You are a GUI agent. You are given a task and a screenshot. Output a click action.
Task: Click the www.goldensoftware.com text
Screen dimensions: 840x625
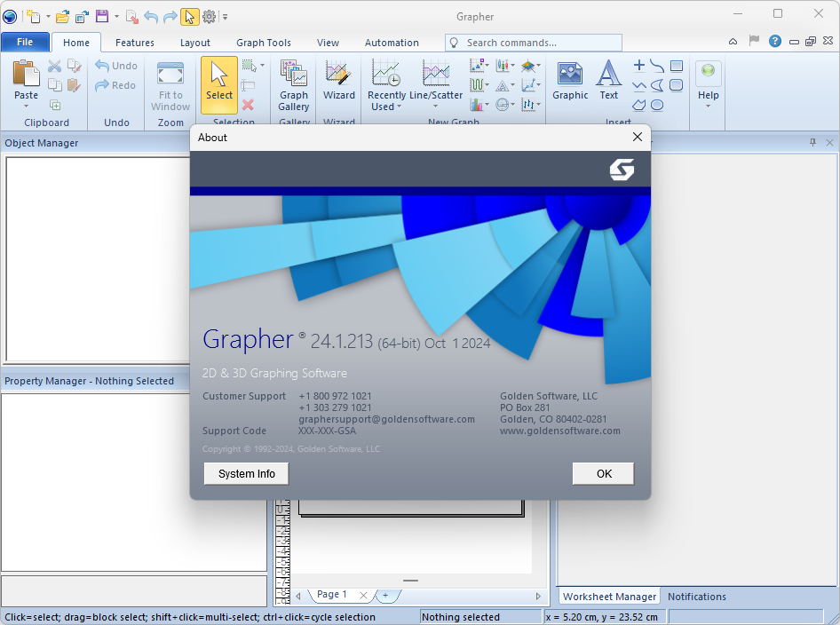559,431
